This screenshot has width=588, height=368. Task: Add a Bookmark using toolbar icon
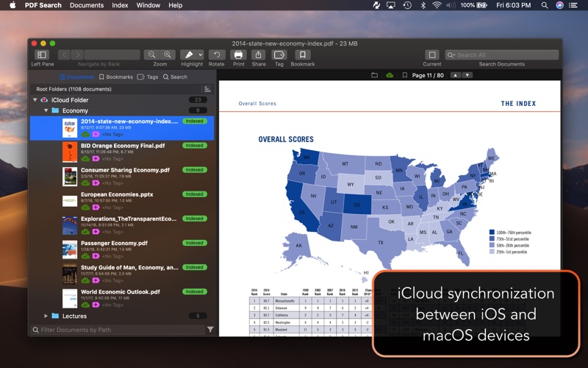302,54
